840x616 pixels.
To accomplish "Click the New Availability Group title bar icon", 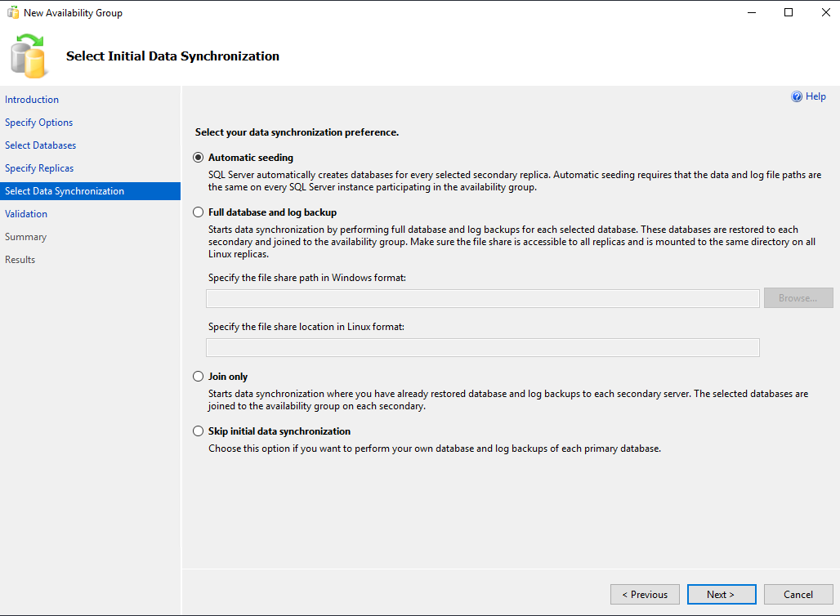I will 13,12.
